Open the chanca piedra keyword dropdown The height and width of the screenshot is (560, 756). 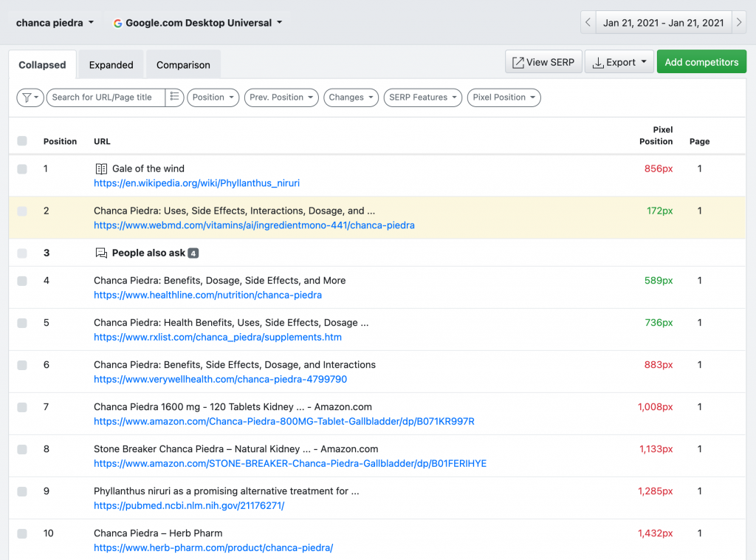click(x=55, y=23)
